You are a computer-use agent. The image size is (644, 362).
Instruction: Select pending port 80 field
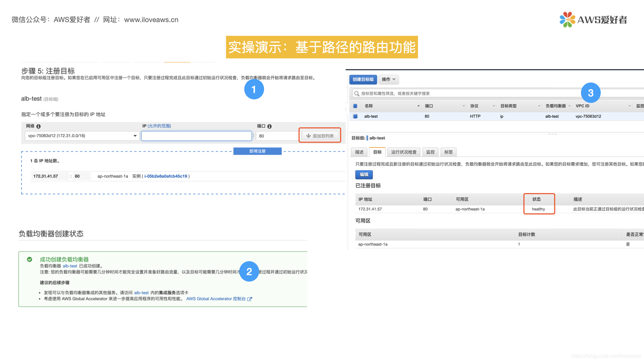coord(82,176)
